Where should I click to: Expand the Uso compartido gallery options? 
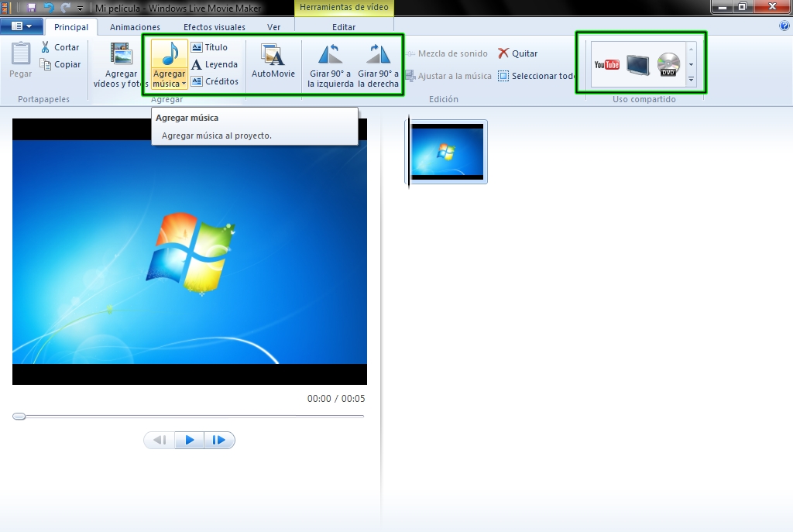[691, 80]
